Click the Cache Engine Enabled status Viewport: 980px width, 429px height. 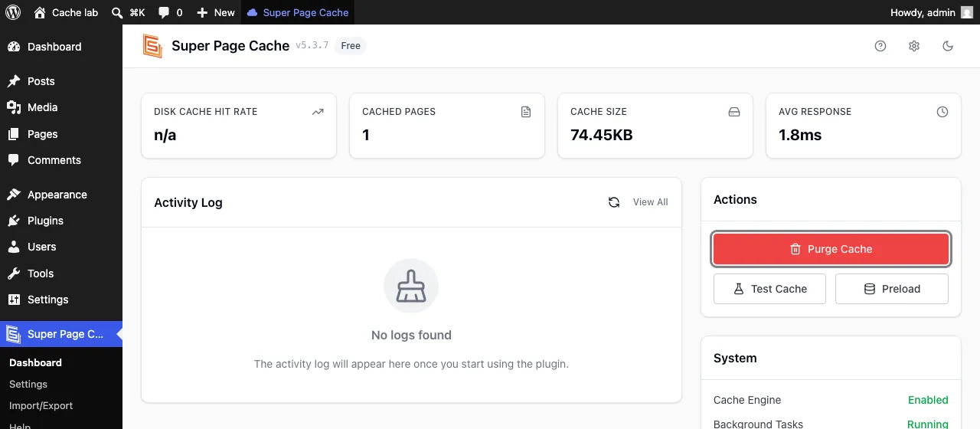tap(928, 400)
